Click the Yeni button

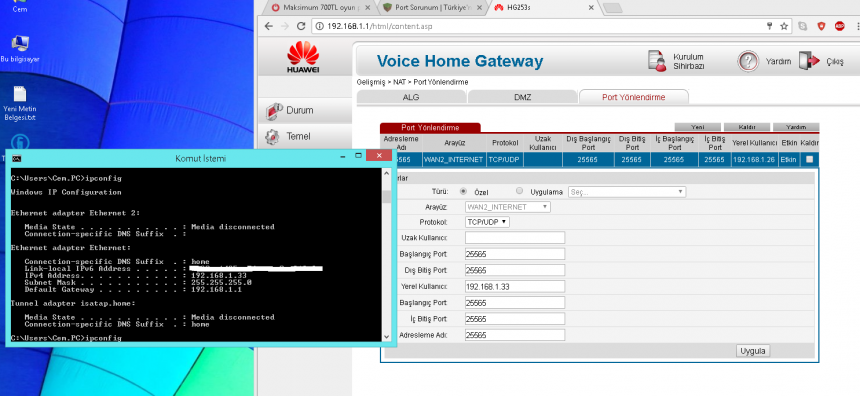point(698,127)
